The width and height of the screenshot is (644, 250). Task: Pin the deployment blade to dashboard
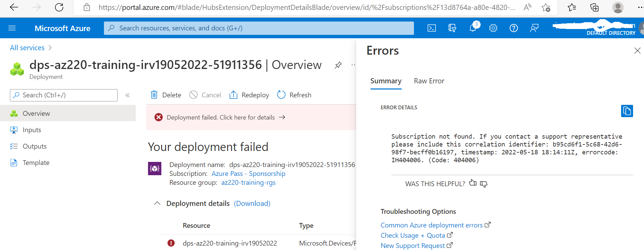click(338, 65)
